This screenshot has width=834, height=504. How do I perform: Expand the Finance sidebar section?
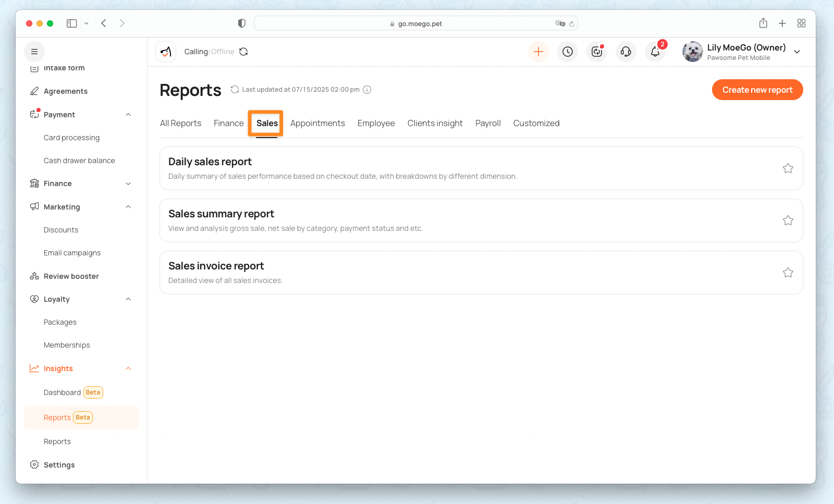coord(128,183)
